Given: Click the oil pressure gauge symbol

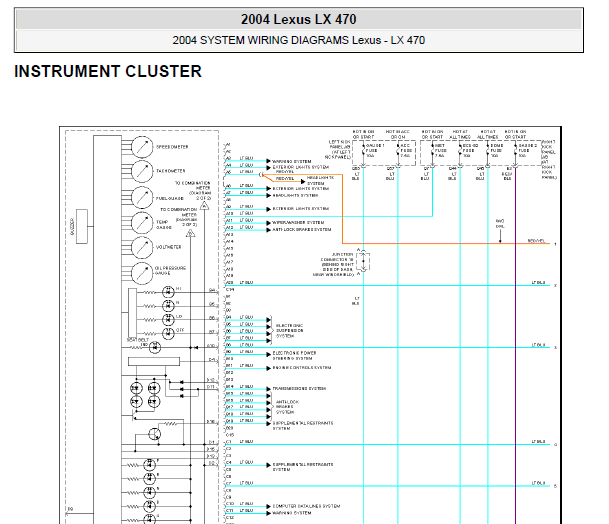Looking at the screenshot, I should [x=142, y=273].
